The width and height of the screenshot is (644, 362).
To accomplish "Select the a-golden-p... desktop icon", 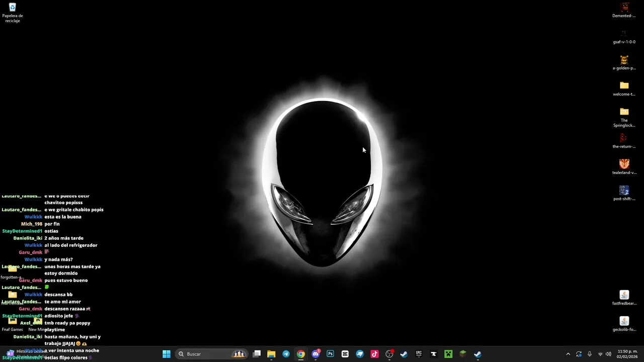I will pos(624,62).
